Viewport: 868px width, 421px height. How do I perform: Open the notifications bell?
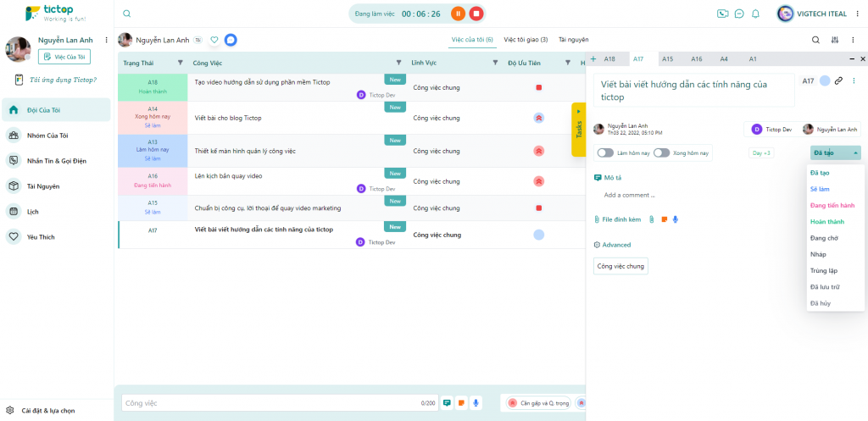tap(755, 14)
